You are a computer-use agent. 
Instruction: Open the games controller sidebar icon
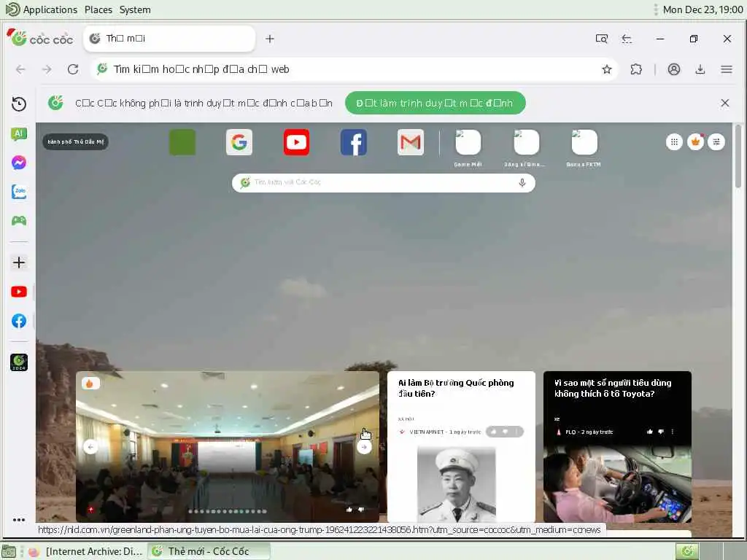point(19,220)
